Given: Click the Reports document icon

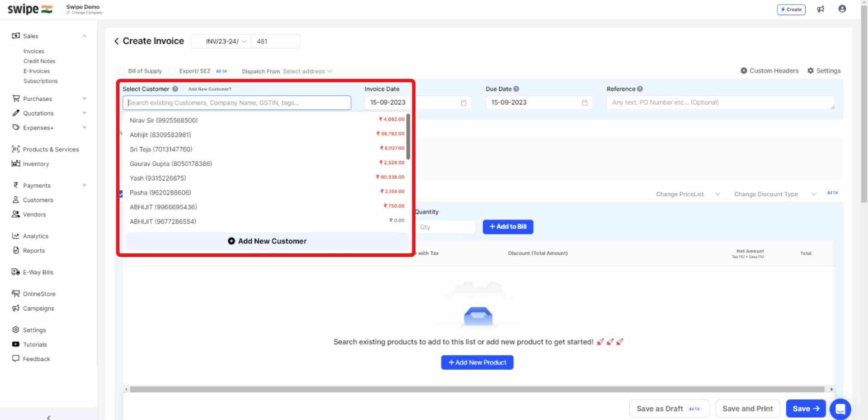Looking at the screenshot, I should [x=16, y=250].
